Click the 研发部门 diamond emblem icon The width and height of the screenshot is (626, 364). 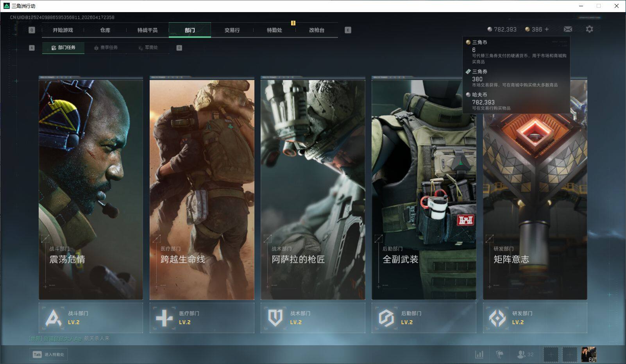point(497,318)
